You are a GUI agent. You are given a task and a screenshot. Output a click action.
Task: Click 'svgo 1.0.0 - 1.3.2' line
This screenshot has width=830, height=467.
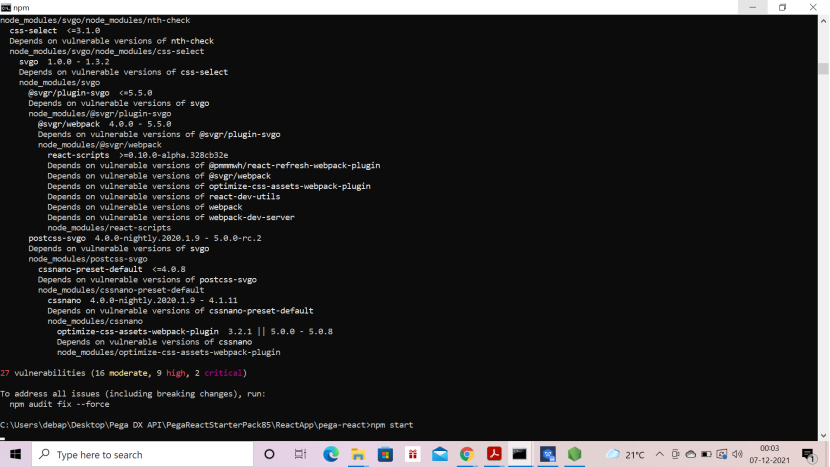64,61
